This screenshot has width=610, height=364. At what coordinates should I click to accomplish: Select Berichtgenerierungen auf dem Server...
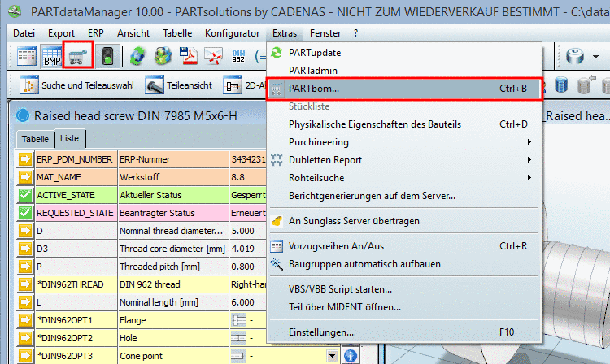(404, 196)
